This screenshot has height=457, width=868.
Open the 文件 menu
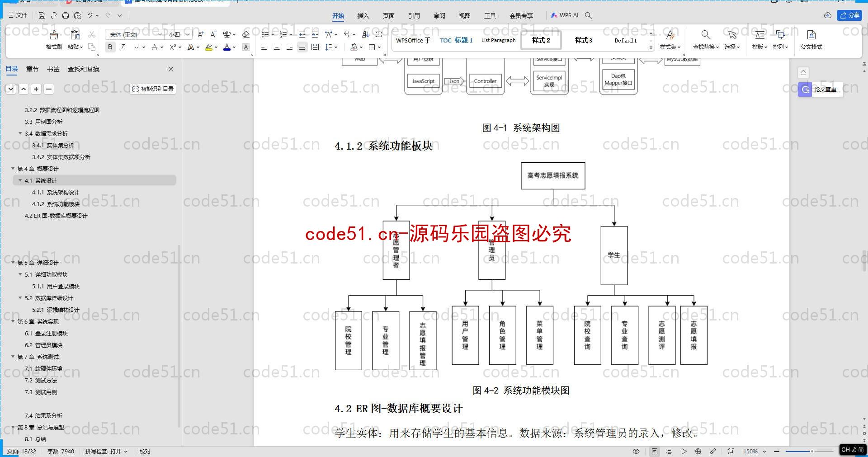(x=18, y=15)
